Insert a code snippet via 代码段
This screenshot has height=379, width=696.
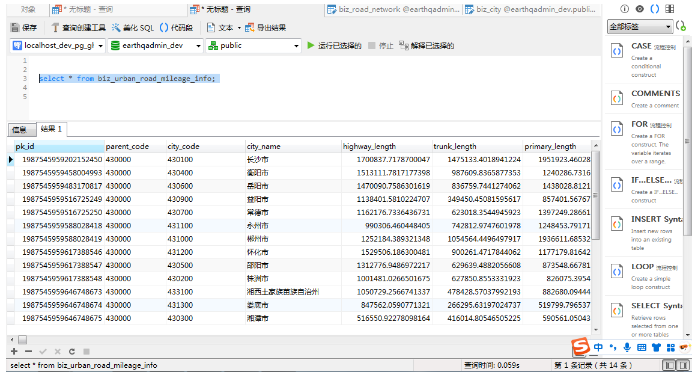pyautogui.click(x=176, y=28)
